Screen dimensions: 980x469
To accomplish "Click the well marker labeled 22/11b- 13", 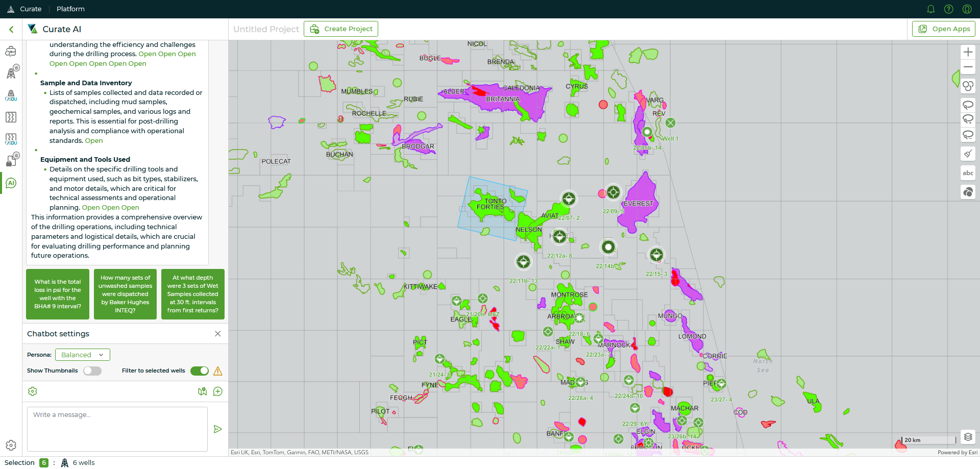I will tap(523, 262).
